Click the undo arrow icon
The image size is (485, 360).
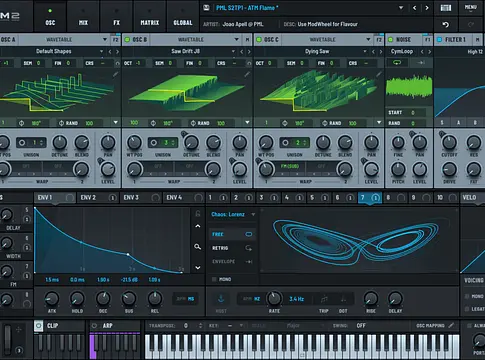click(x=446, y=24)
